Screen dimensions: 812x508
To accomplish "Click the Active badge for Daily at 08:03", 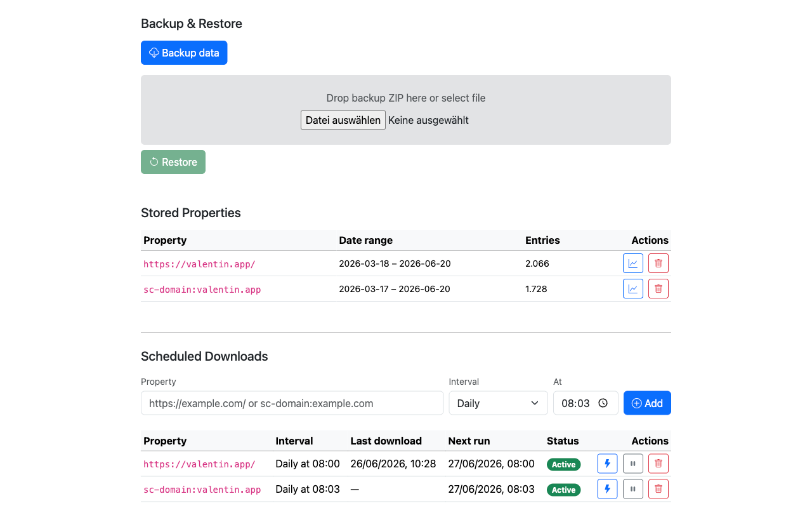I will [563, 490].
